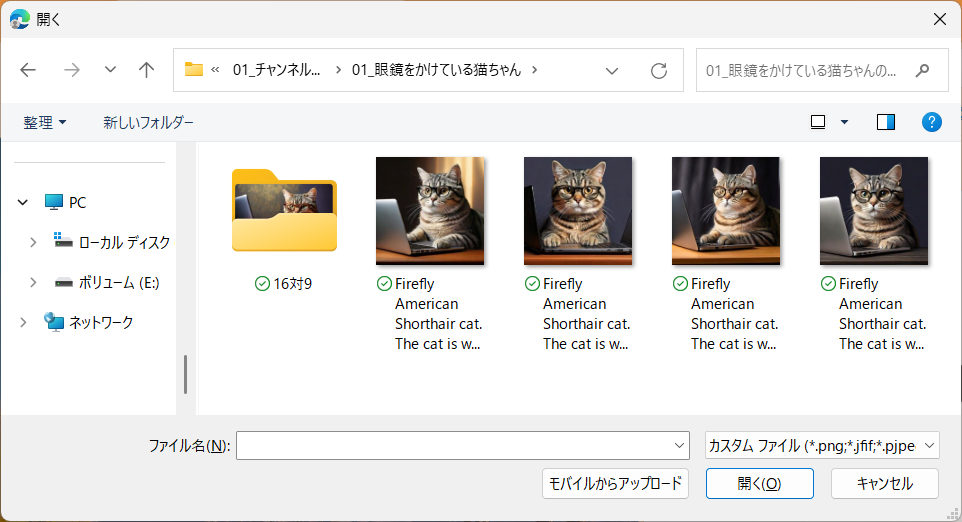
Task: Select the first Firefly cat image with curtain background
Action: pyautogui.click(x=430, y=211)
